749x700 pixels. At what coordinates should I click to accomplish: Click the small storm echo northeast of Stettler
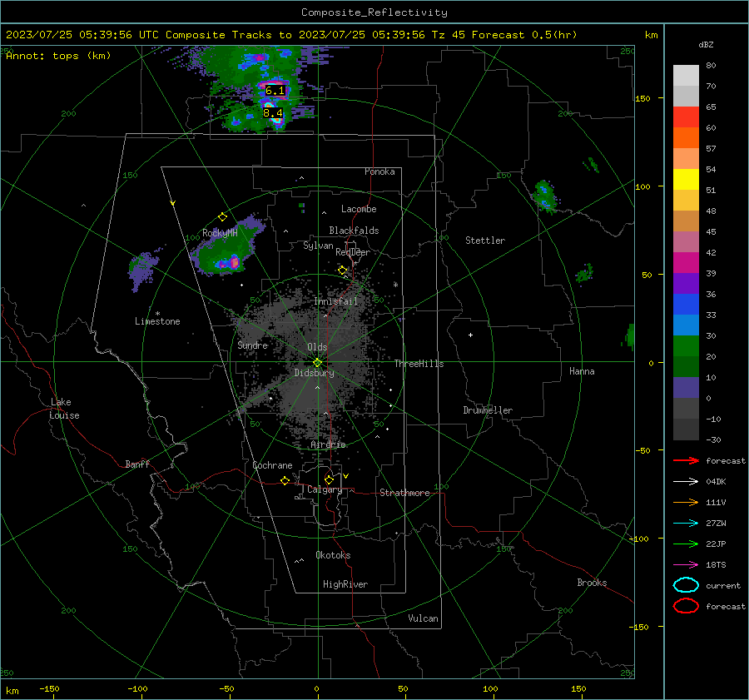[x=544, y=196]
